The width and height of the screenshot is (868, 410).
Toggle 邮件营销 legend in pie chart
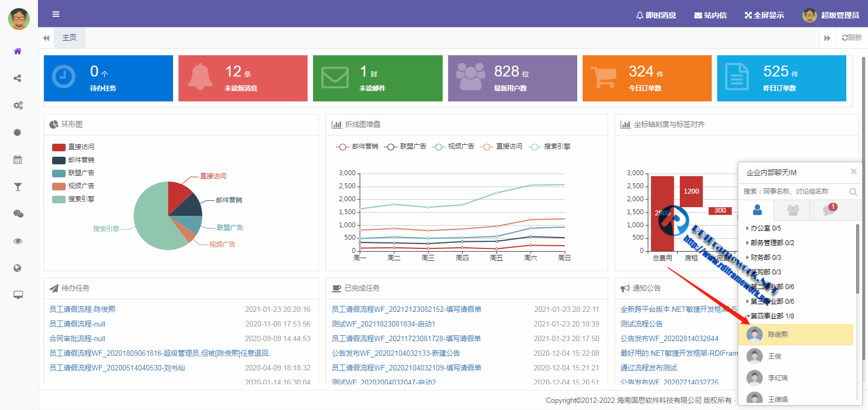(x=73, y=160)
